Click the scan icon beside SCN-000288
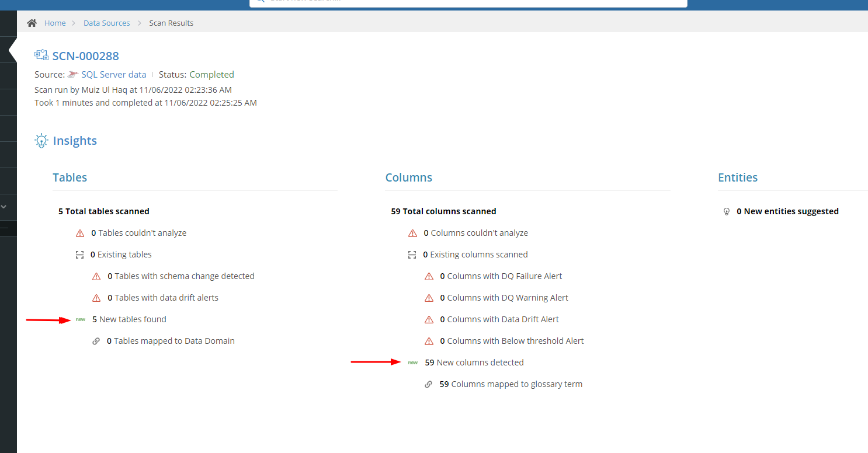The image size is (868, 453). click(x=41, y=55)
